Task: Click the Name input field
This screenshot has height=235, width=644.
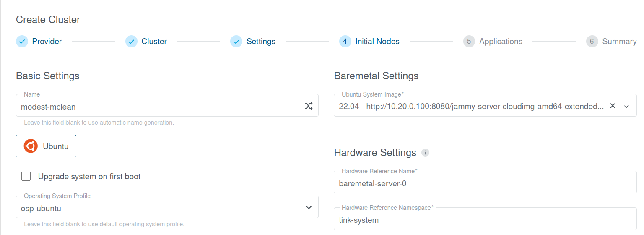Action: click(159, 107)
